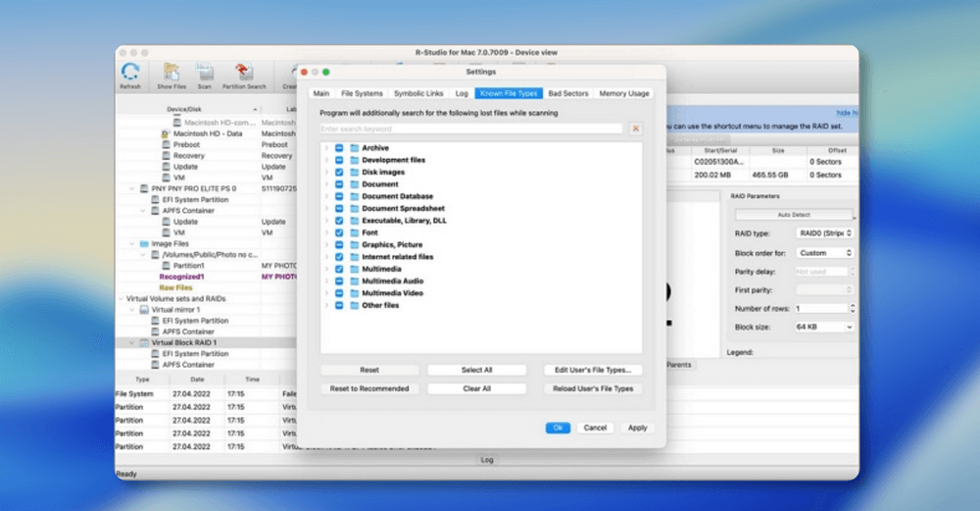Click the Image Files folder icon
The image size is (980, 511).
pyautogui.click(x=144, y=244)
